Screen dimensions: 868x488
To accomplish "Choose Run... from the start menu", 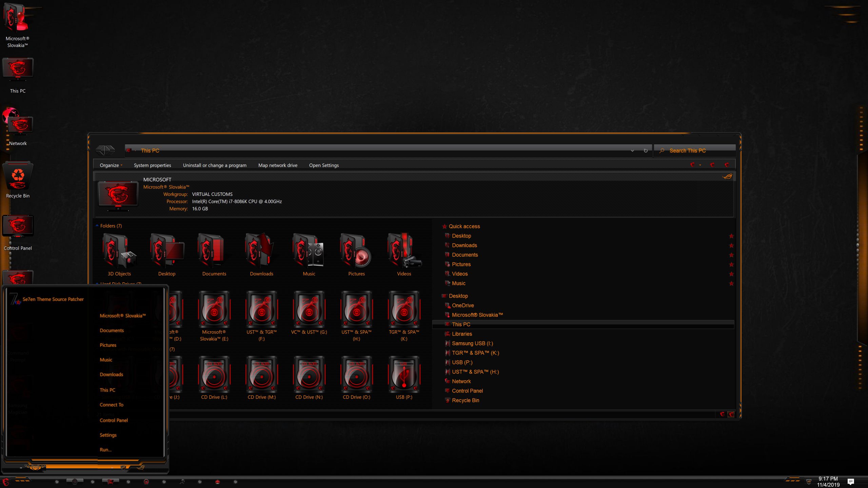I will pos(105,450).
